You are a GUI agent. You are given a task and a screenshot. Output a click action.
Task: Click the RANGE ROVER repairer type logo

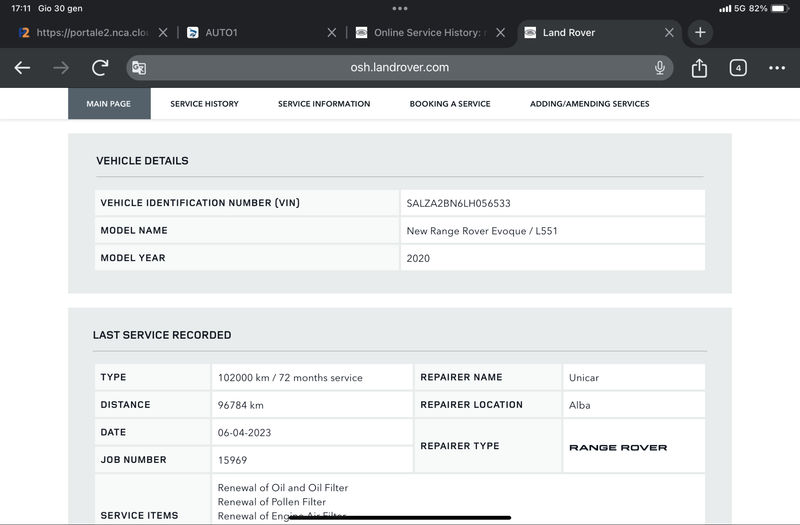pyautogui.click(x=618, y=447)
